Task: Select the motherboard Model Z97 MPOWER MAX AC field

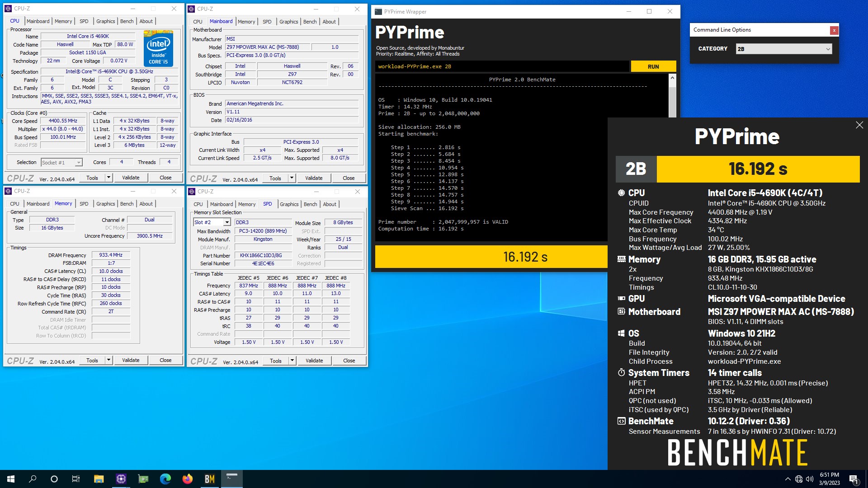Action: [268, 47]
